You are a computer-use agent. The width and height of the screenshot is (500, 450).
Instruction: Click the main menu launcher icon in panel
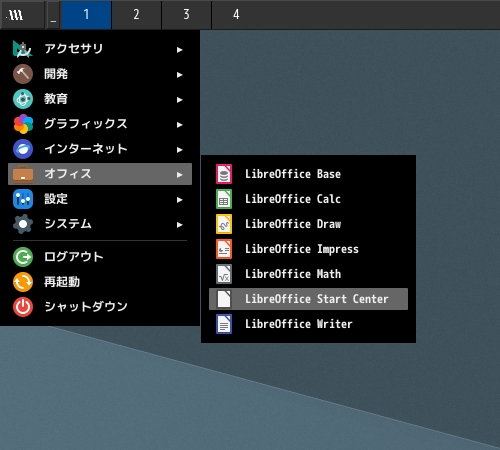15,15
